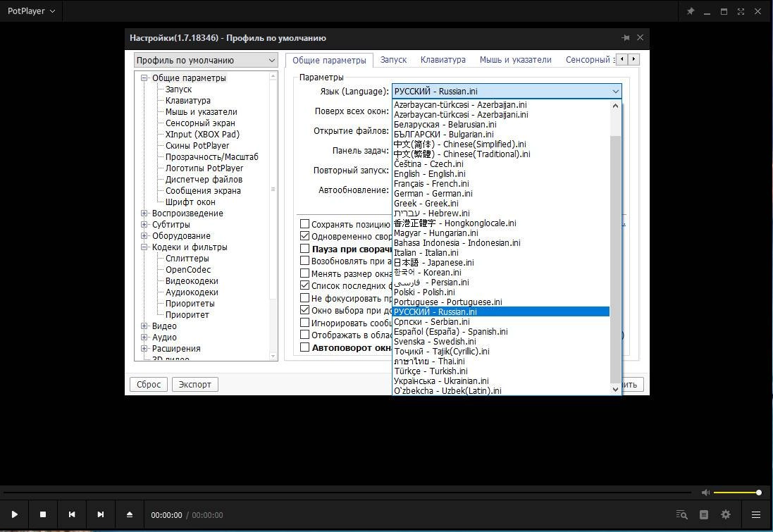Expand Расширения tree node
The image size is (773, 532).
pyautogui.click(x=144, y=349)
